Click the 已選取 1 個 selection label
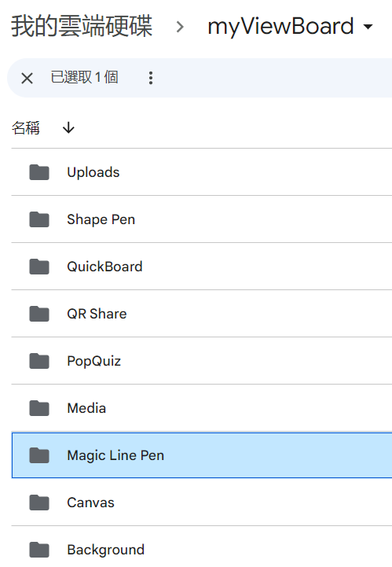392x567 pixels. (84, 77)
